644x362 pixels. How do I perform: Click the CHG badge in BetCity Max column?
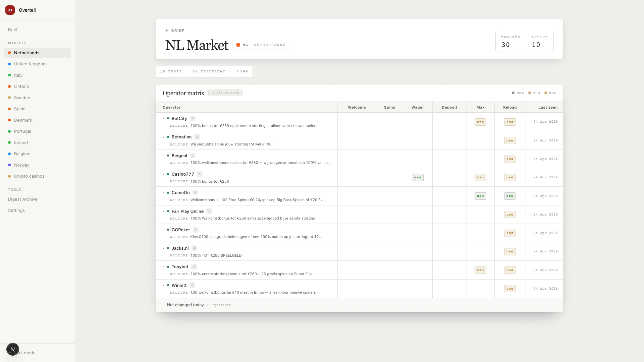pos(480,122)
